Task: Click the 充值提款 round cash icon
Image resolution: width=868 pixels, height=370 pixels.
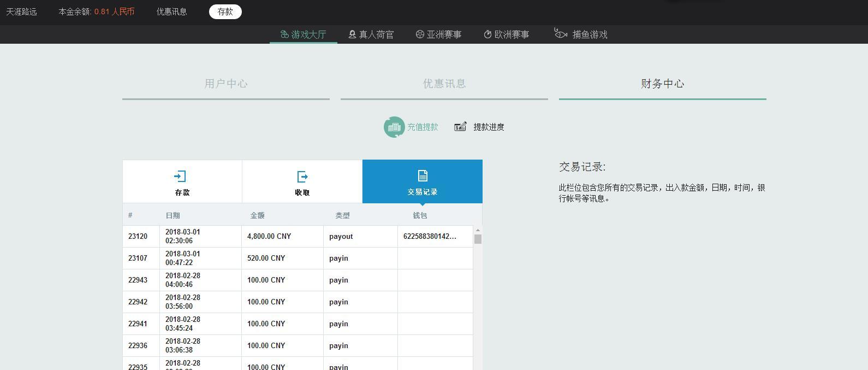Action: (394, 127)
